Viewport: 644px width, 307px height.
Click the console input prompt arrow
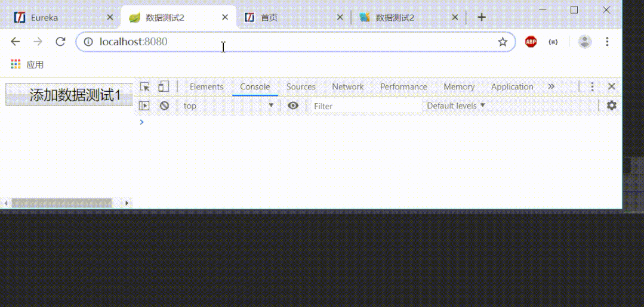click(x=141, y=122)
